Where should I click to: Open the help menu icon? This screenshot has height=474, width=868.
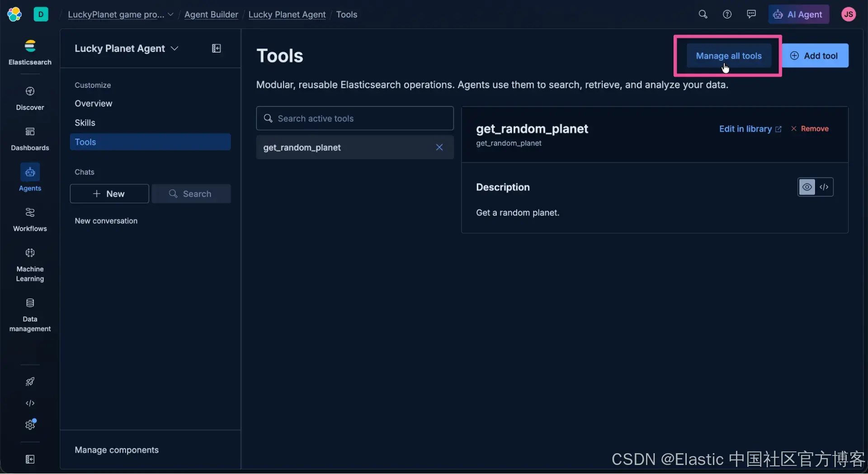pyautogui.click(x=727, y=14)
